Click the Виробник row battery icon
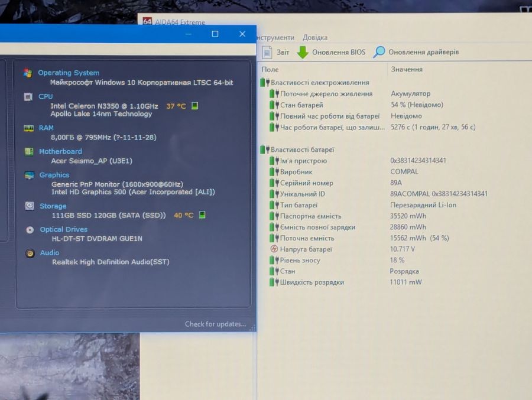 (274, 172)
